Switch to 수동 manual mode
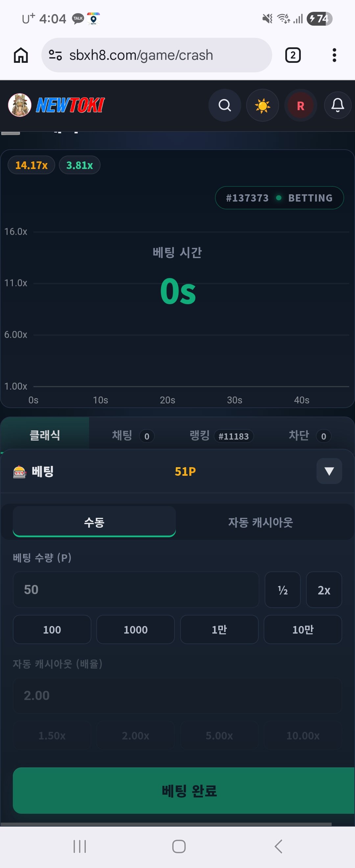This screenshot has width=355, height=868. tap(94, 522)
